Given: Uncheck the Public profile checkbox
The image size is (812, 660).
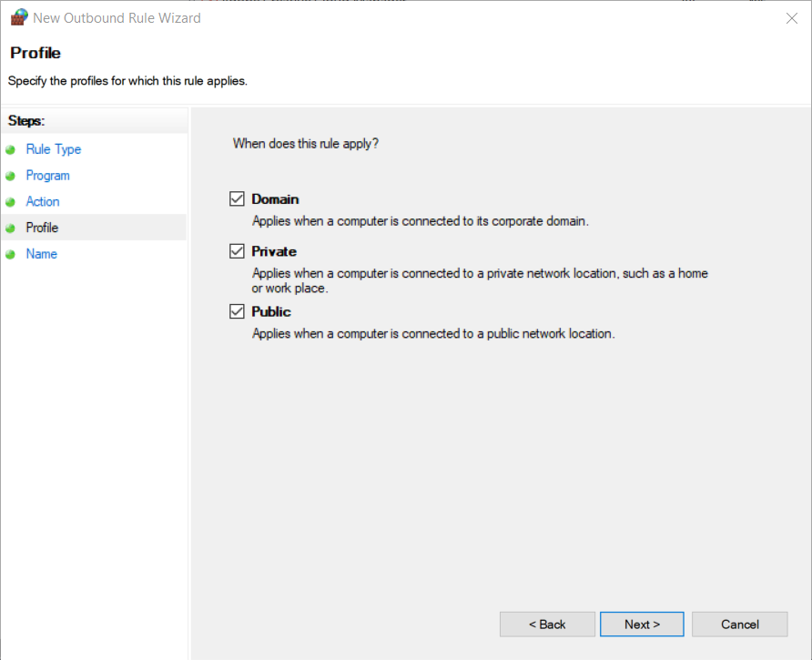Looking at the screenshot, I should tap(237, 311).
